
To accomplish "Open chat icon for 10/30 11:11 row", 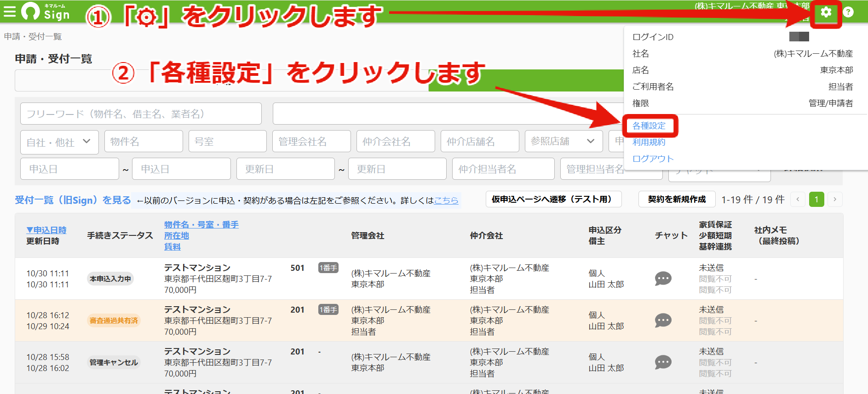I will [x=663, y=279].
